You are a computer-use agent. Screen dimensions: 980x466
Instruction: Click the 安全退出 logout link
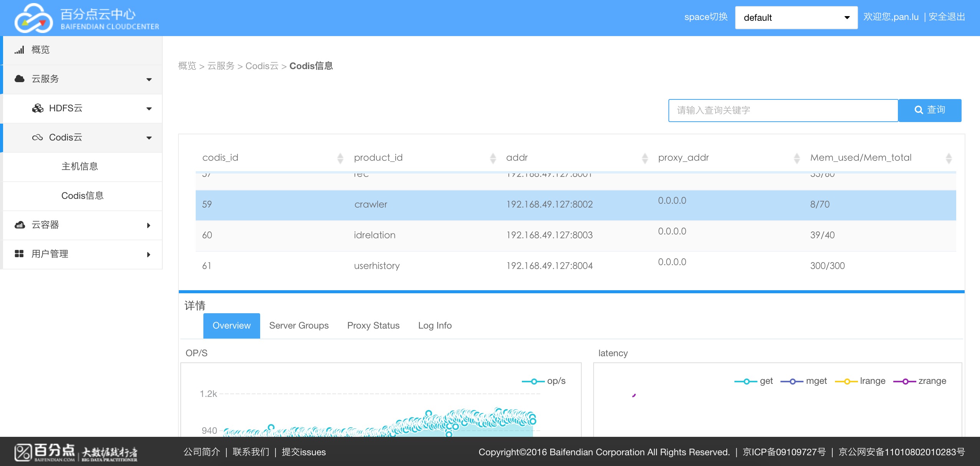947,17
